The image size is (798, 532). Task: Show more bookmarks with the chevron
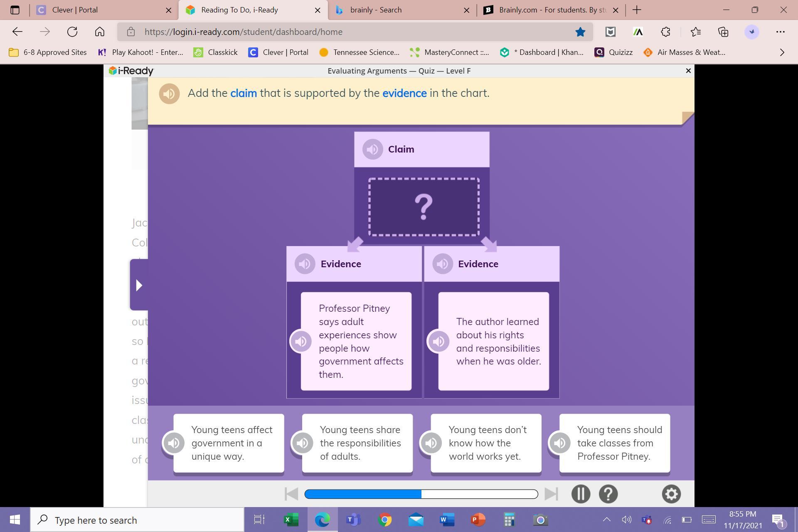coord(782,52)
